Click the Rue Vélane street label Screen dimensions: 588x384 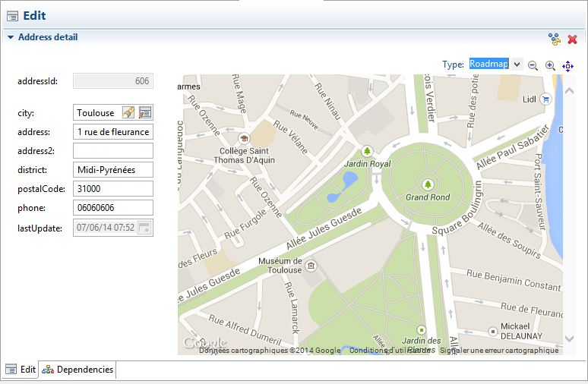pos(290,137)
